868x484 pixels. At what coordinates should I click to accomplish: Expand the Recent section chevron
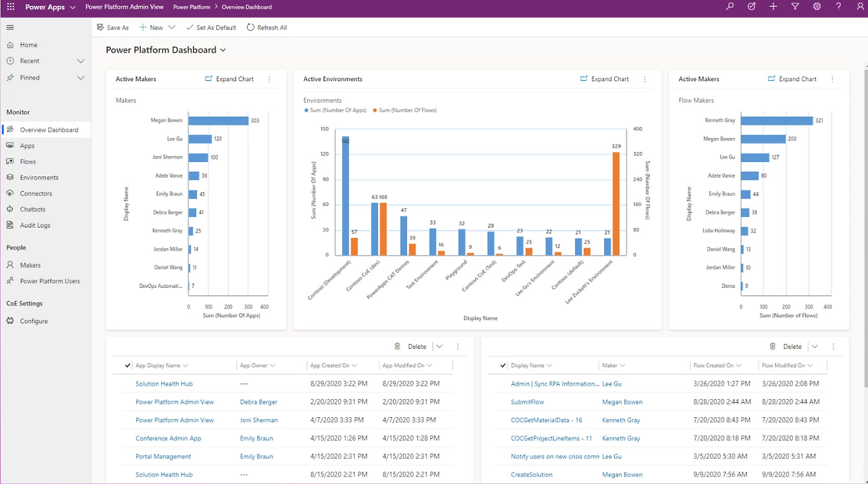81,61
